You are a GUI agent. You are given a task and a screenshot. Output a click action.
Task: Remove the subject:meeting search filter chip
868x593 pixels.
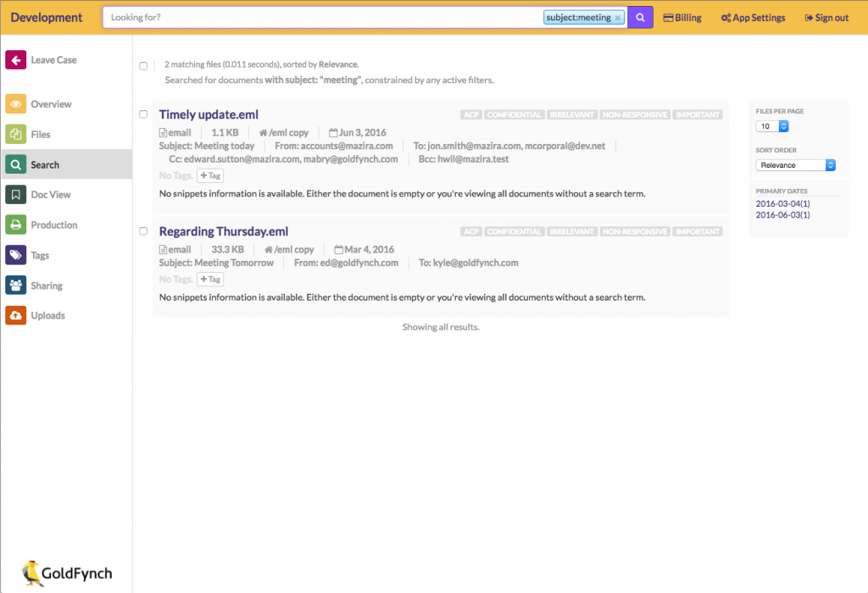pos(619,17)
